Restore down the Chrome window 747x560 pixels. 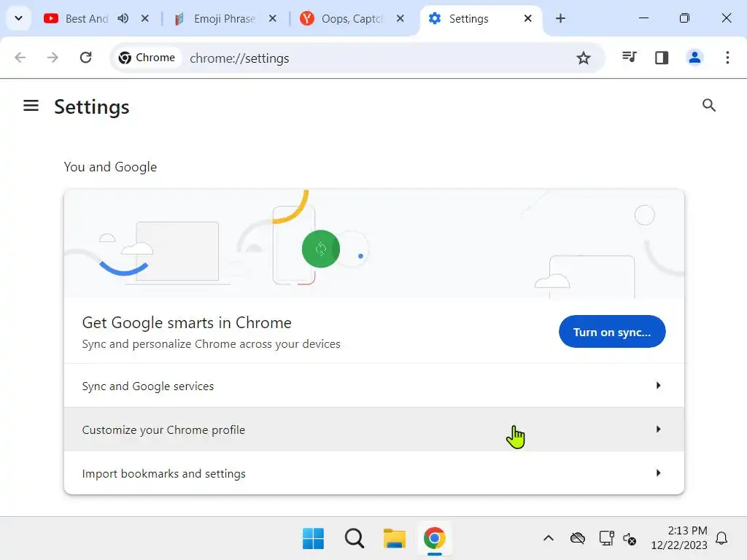tap(684, 18)
